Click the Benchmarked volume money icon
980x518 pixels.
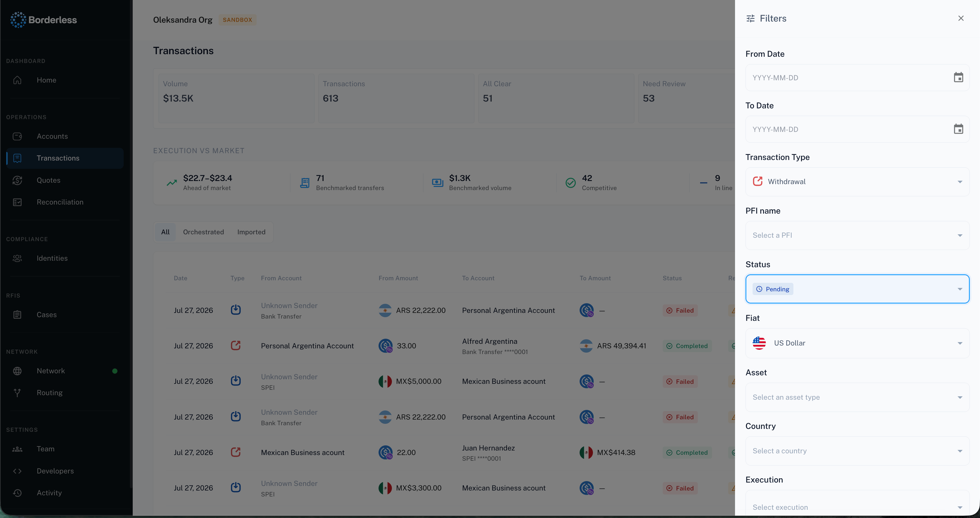(x=438, y=183)
